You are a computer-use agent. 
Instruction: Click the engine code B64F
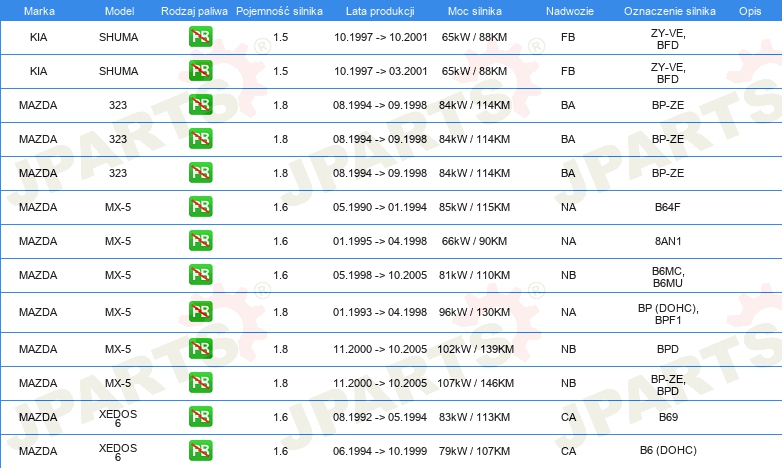[668, 207]
